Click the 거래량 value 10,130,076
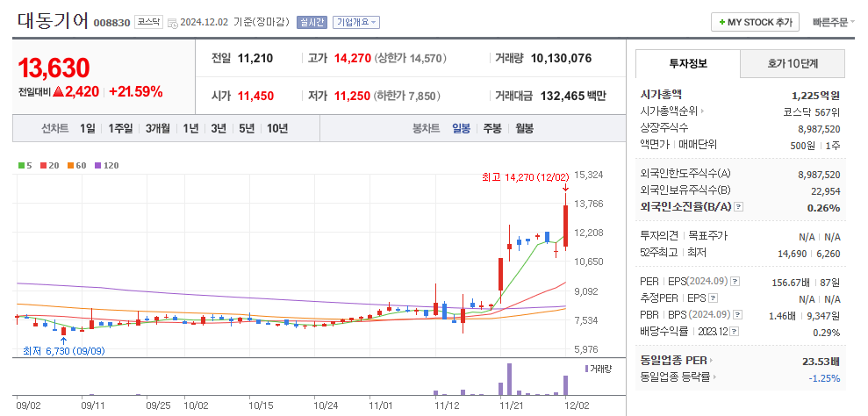The width and height of the screenshot is (868, 416). [562, 58]
